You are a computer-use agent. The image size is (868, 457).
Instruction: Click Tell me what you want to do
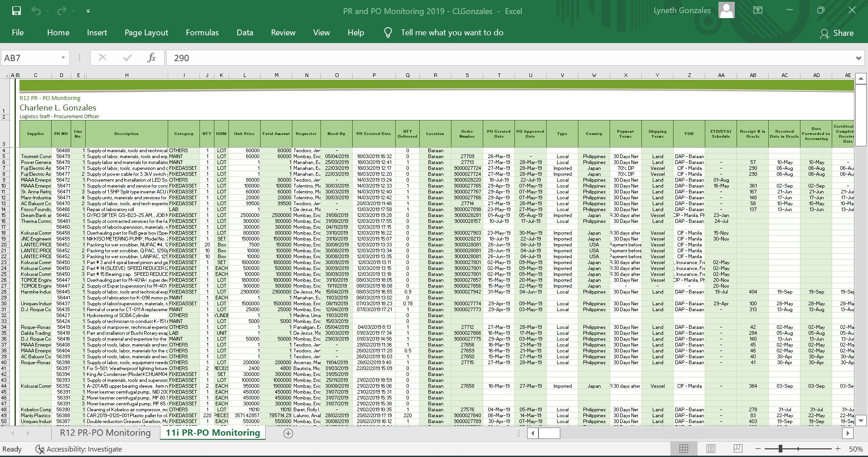pos(452,33)
